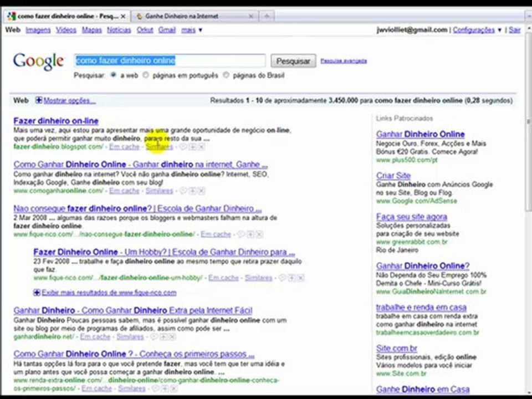Remove the 'Nao consegue fazer dinheiro online' result
The height and width of the screenshot is (399, 532).
(259, 234)
